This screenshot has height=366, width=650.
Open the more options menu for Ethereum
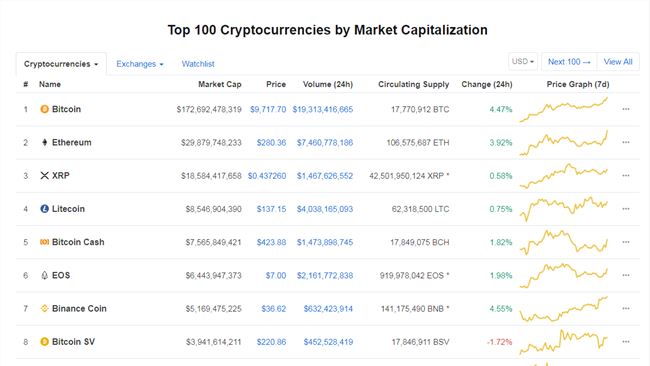pos(626,142)
